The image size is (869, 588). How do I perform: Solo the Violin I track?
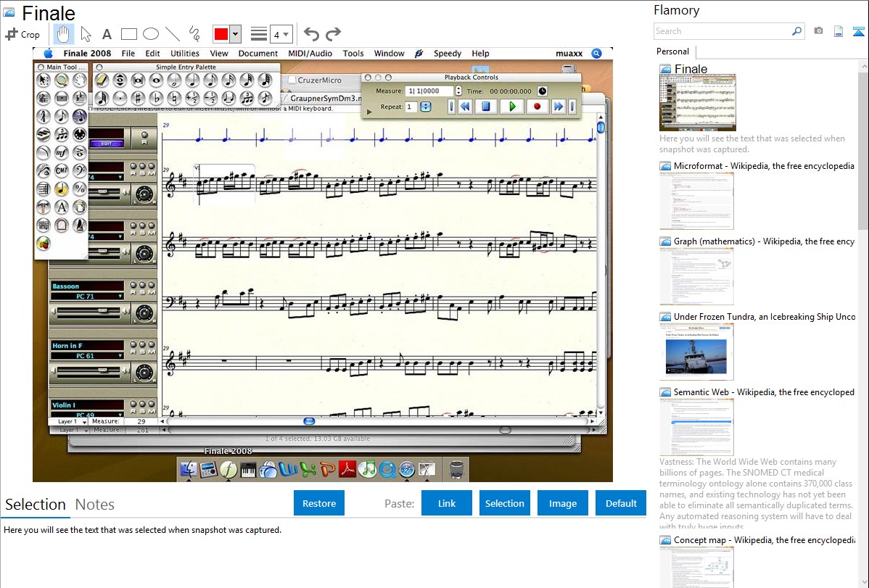142,404
